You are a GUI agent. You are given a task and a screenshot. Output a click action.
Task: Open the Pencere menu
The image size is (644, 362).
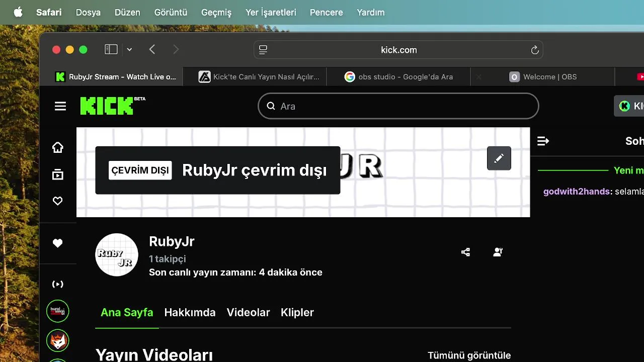[326, 12]
